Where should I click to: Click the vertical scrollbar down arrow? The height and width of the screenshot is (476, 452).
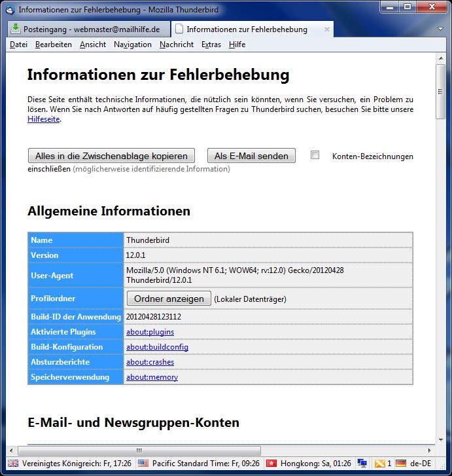pos(441,439)
